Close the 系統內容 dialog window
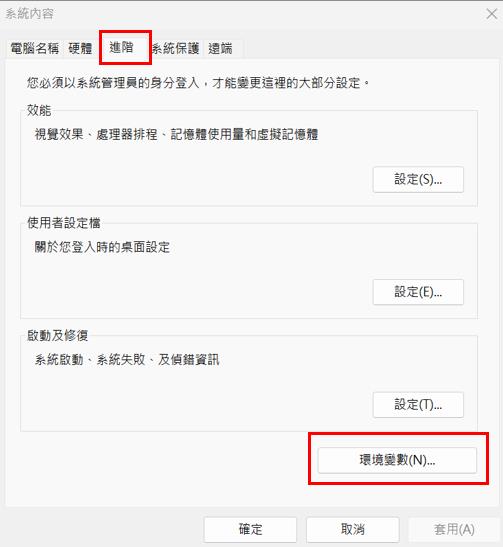503x547 pixels. [492, 14]
